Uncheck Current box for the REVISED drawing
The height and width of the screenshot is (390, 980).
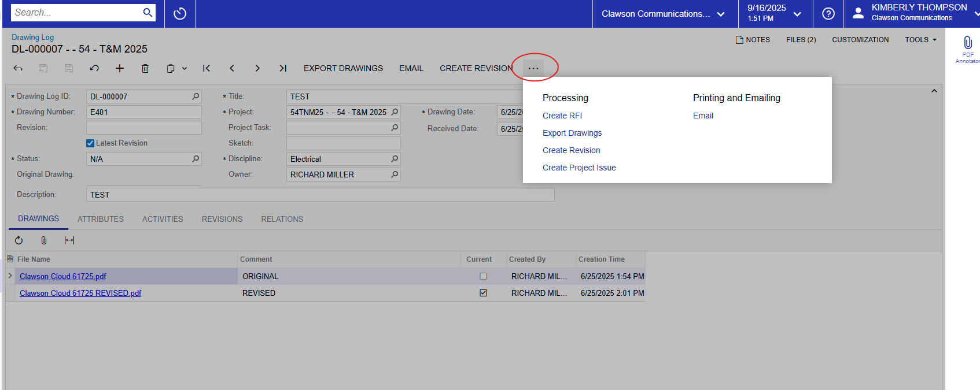pos(483,293)
